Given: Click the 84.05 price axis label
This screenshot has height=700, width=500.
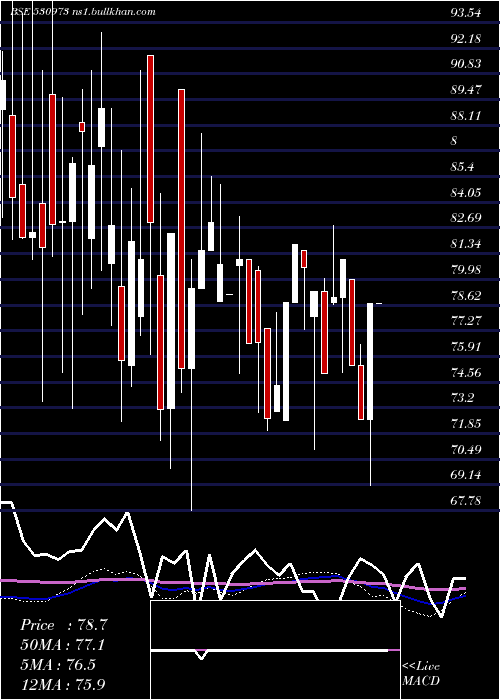Looking at the screenshot, I should [466, 193].
